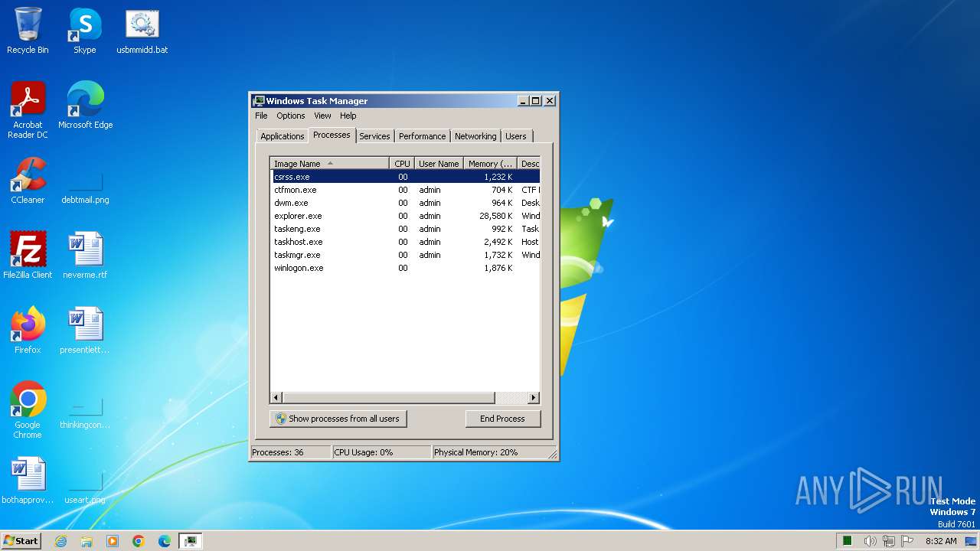This screenshot has height=551, width=980.
Task: Open Chrome from the taskbar
Action: click(139, 541)
